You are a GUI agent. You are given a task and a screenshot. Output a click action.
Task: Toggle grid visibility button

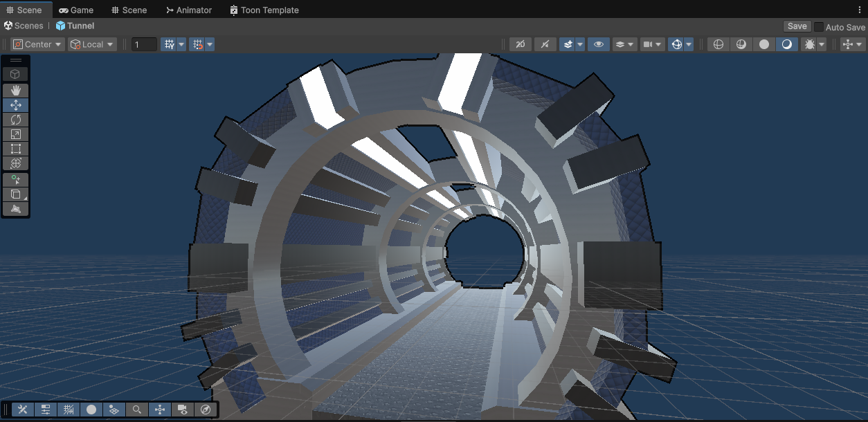coord(168,44)
